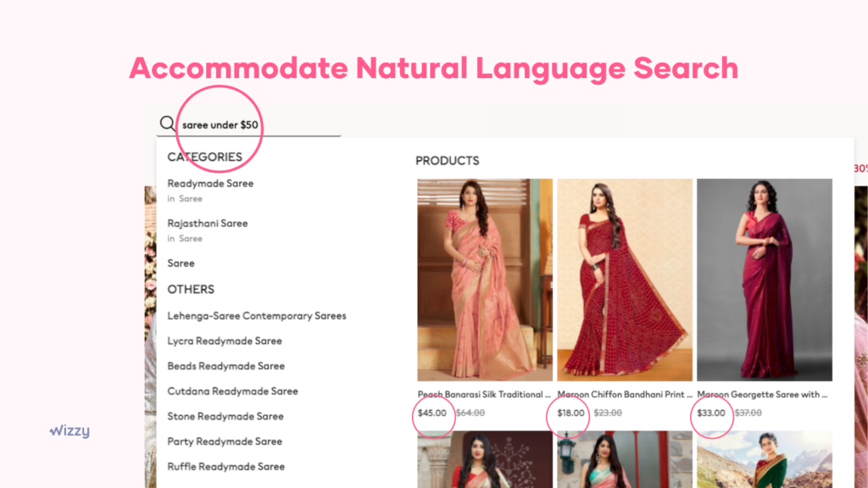
Task: Open the green saree product in second row
Action: [x=765, y=459]
